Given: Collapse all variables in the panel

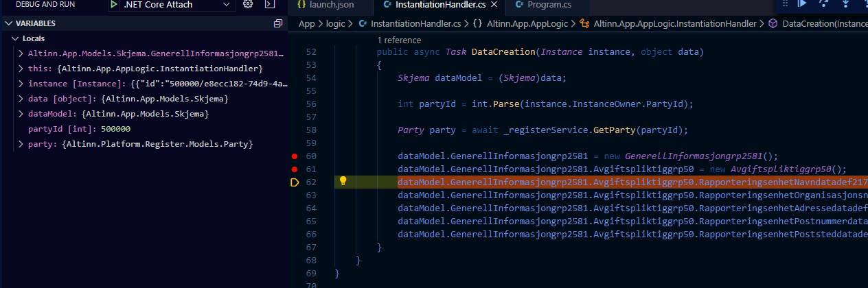Looking at the screenshot, I should click(277, 23).
